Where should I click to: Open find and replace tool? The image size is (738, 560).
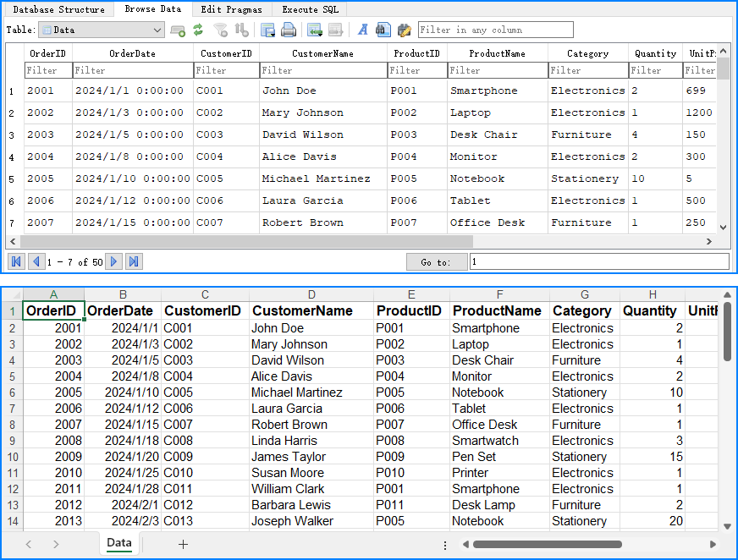point(403,30)
